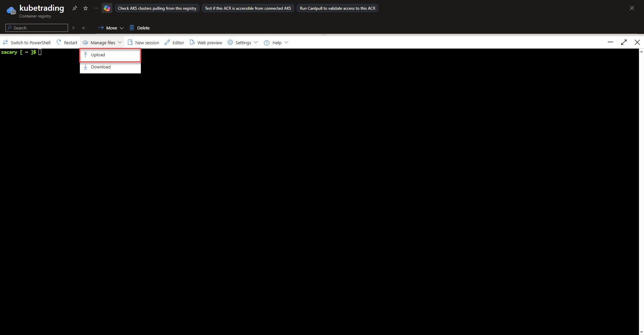The image size is (644, 335).
Task: Expand the Help menu
Action: coord(276,43)
